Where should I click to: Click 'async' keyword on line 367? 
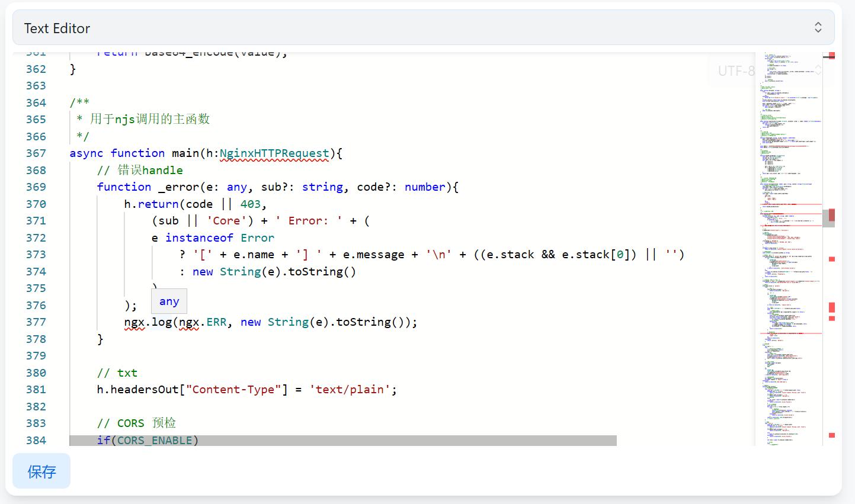point(87,153)
